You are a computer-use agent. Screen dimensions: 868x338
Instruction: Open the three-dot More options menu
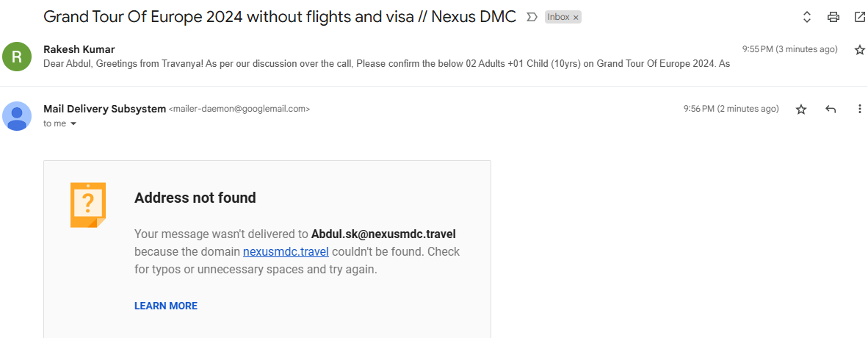[x=860, y=109]
